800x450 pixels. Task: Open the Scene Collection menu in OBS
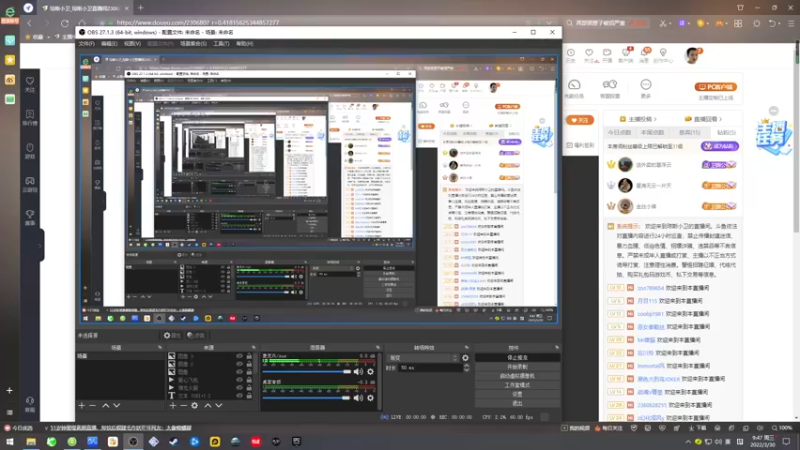(193, 44)
